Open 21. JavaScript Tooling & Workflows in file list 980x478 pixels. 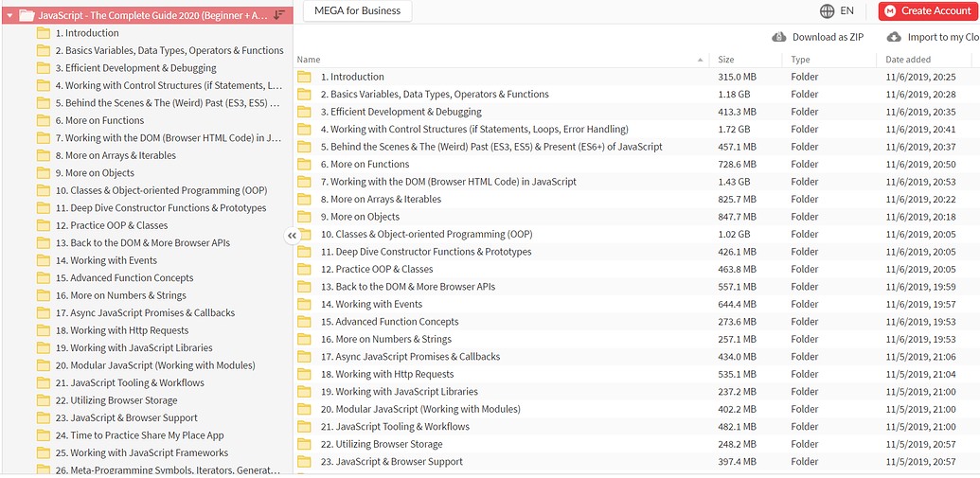coord(395,427)
